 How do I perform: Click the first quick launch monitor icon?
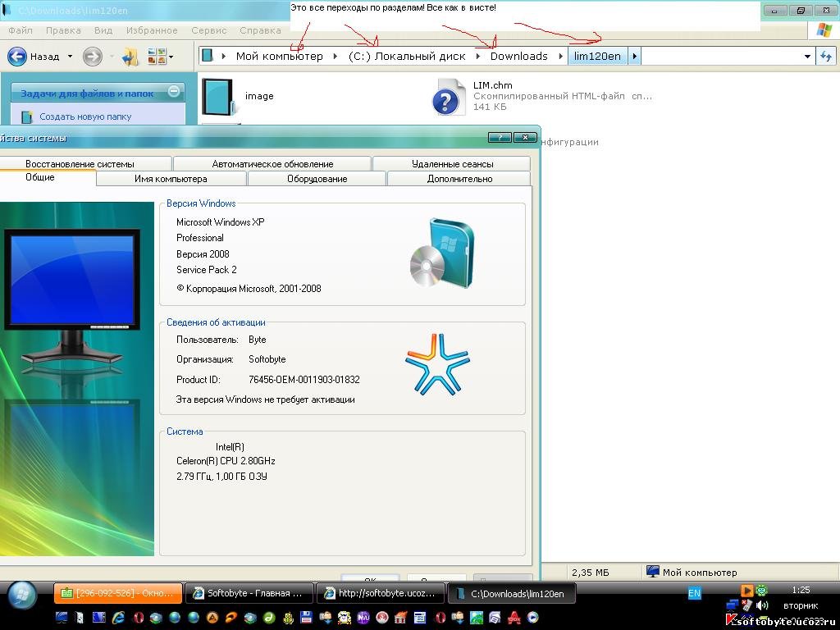coord(62,618)
